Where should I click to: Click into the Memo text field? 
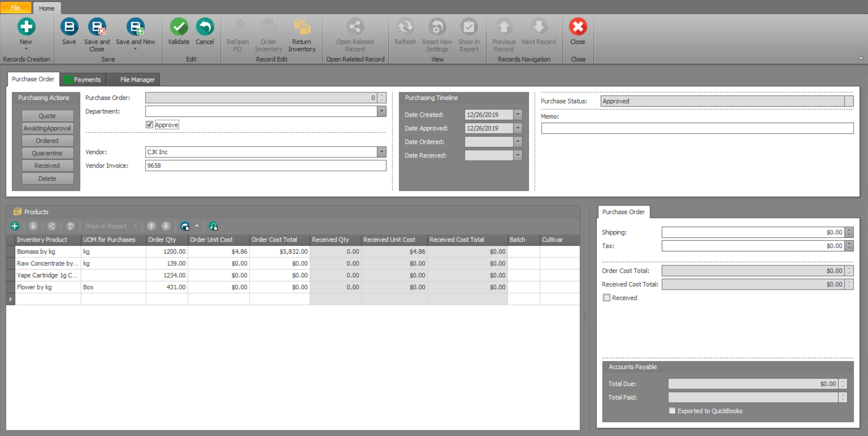[x=697, y=128]
